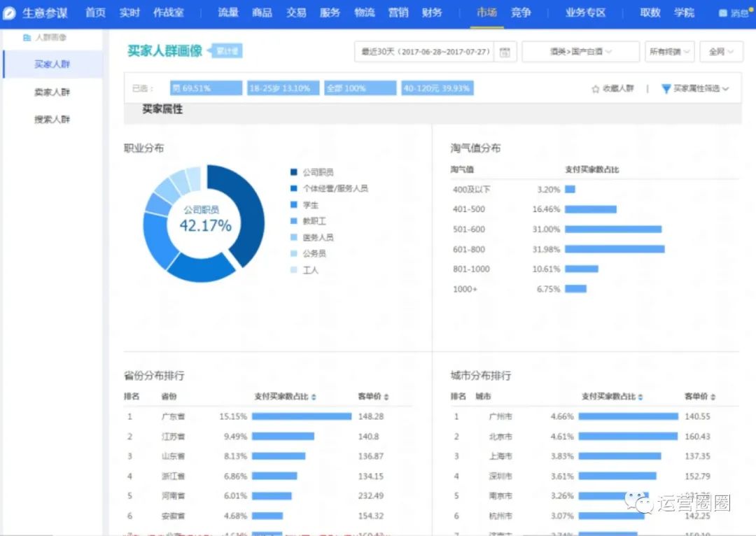
Task: Click sort control on 支付买家数占比 column
Action: click(314, 395)
